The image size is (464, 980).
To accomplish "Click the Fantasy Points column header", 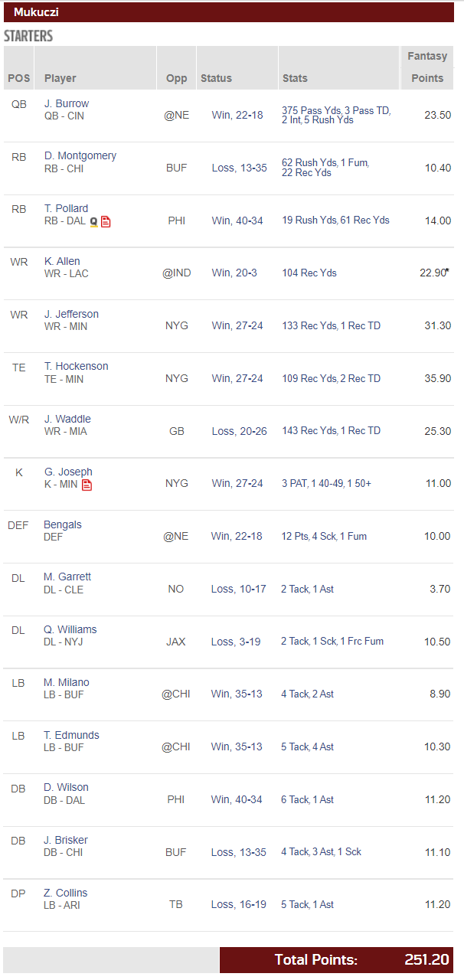I will click(x=426, y=67).
